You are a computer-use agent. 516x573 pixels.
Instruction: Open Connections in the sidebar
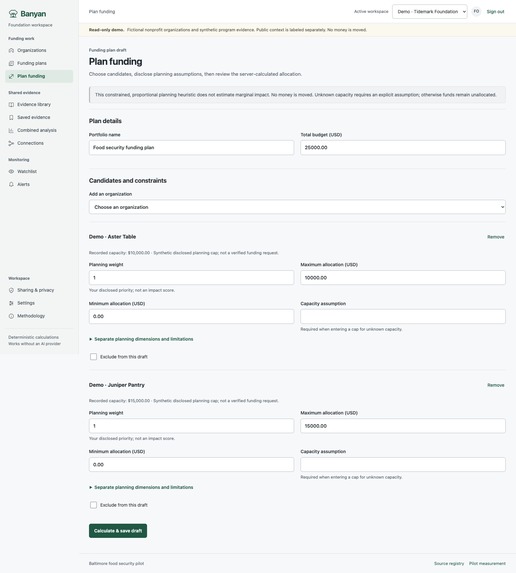(x=39, y=143)
